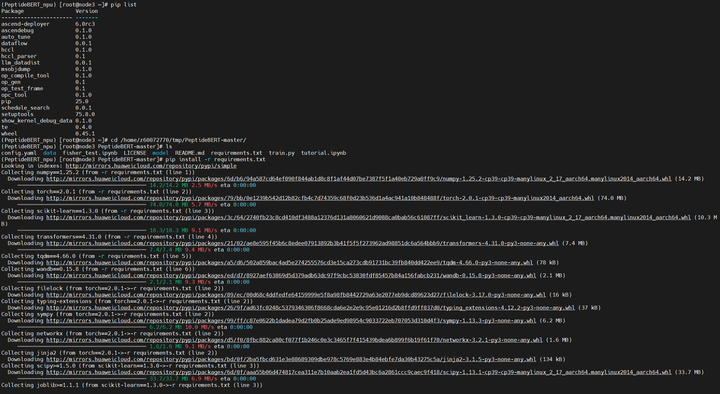Select the 'schedule_search' package name
This screenshot has width=720, height=394.
pos(25,108)
